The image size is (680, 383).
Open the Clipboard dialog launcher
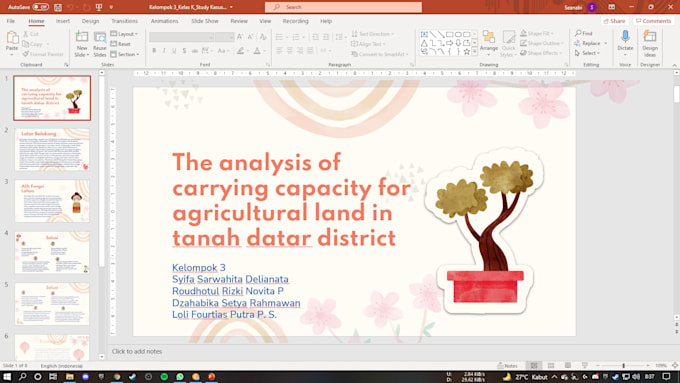click(66, 65)
